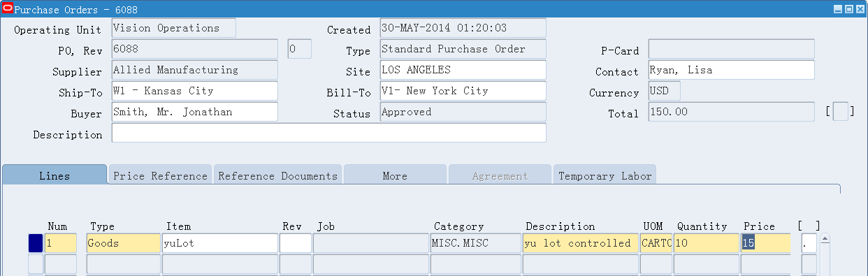The image size is (868, 276).
Task: Select the blue record indicator for line 1
Action: point(35,243)
